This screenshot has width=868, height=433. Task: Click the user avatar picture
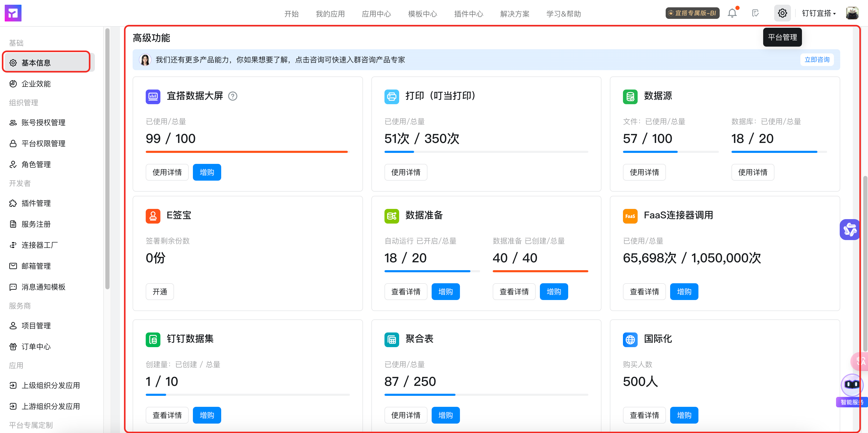click(852, 13)
